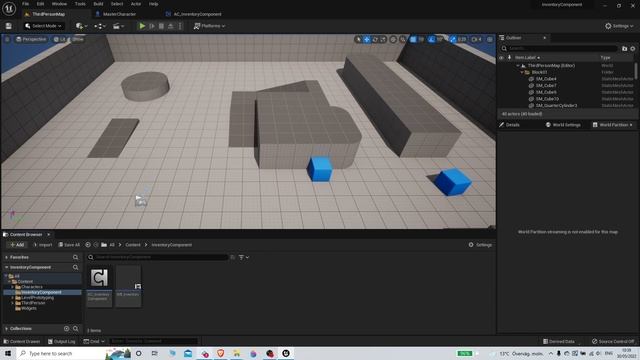Open the Window menu
Screen dimensions: 640x360
[x=59, y=4]
